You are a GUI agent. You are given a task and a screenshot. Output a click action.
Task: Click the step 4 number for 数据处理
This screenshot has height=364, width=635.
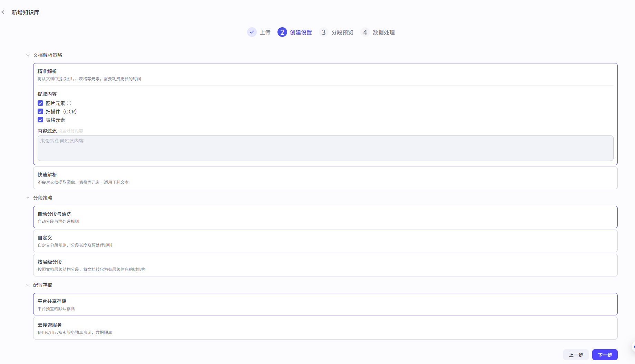(x=365, y=32)
